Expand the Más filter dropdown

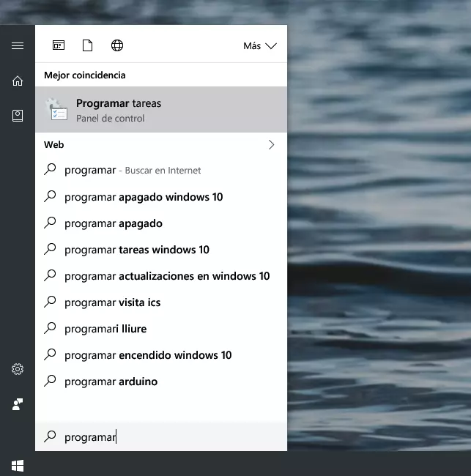pyautogui.click(x=259, y=45)
